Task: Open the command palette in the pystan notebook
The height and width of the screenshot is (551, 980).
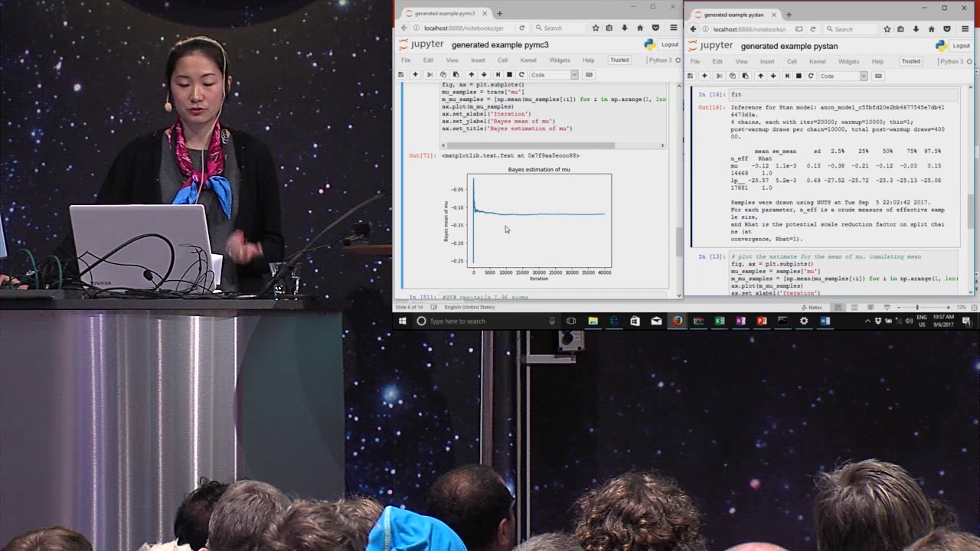Action: (x=878, y=76)
